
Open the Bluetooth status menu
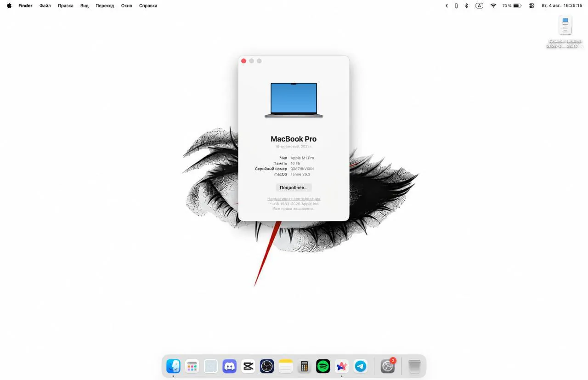click(x=466, y=6)
